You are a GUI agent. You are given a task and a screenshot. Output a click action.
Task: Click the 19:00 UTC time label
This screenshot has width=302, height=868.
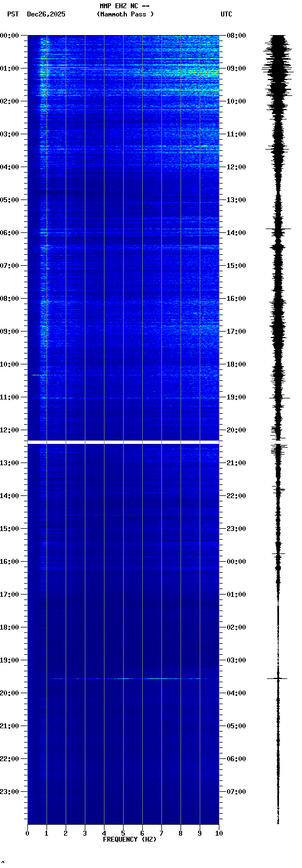[x=236, y=397]
